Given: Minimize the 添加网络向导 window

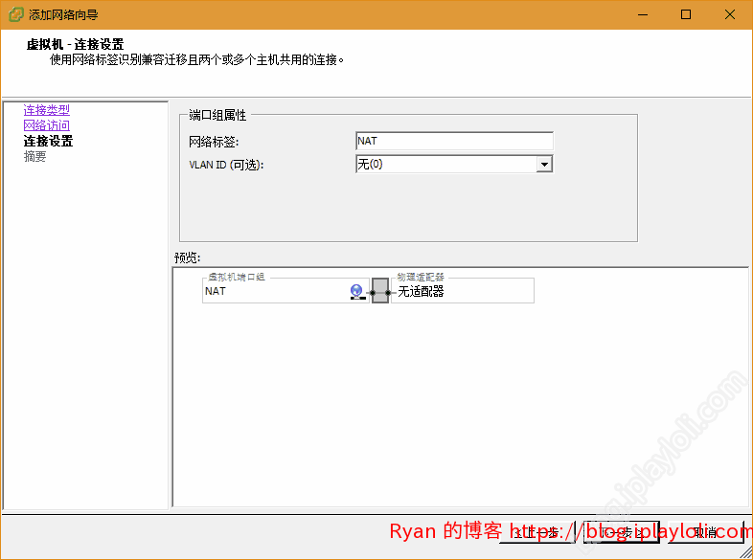Looking at the screenshot, I should coord(643,14).
